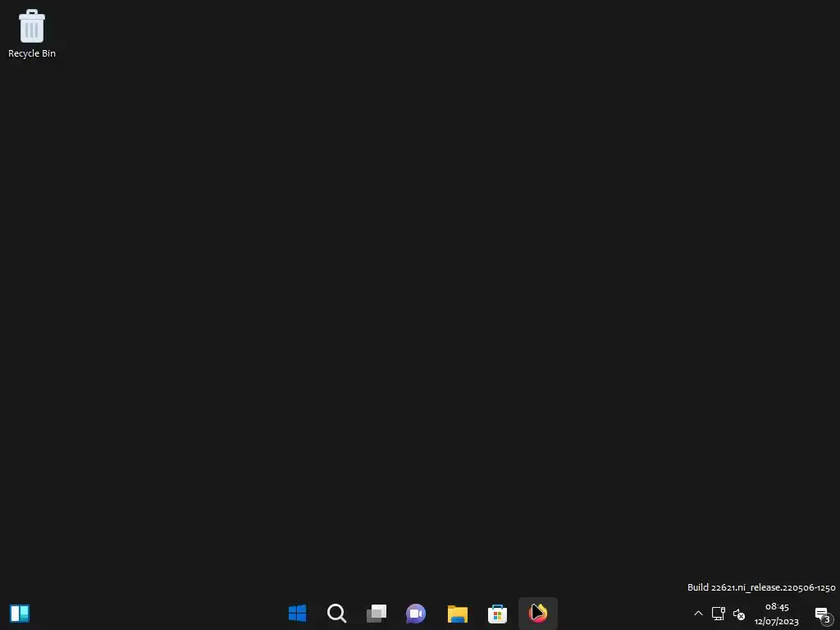840x630 pixels.
Task: Launch the Chat video camera app
Action: 416,614
